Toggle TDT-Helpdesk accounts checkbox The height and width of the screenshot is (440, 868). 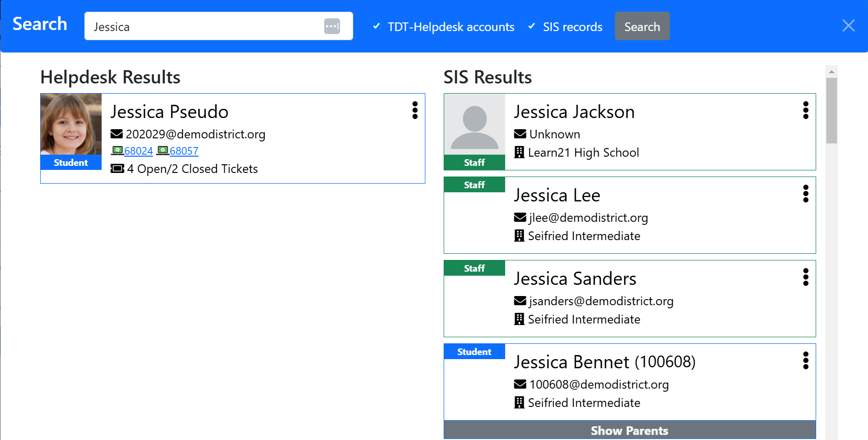tap(377, 26)
